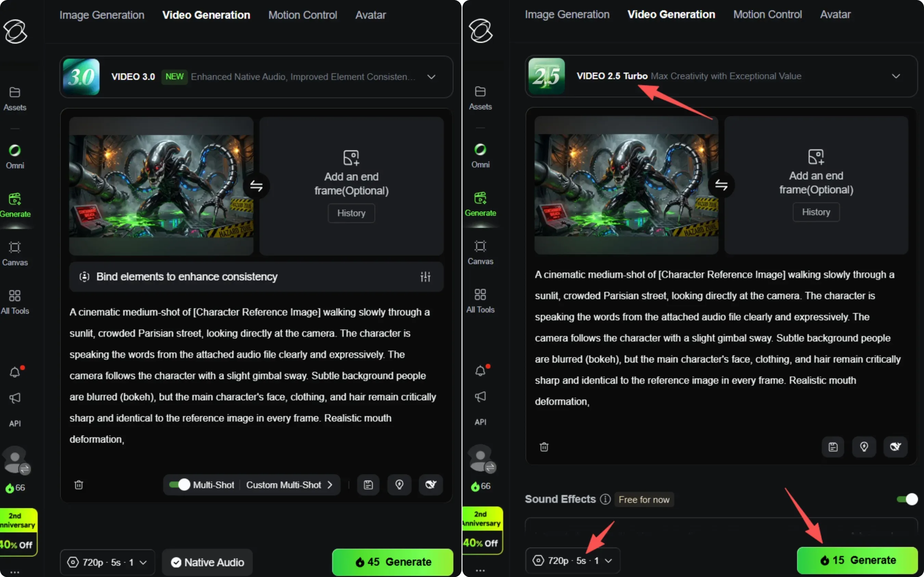The width and height of the screenshot is (924, 577).
Task: Switch to Avatar tab in right panel
Action: coord(835,14)
